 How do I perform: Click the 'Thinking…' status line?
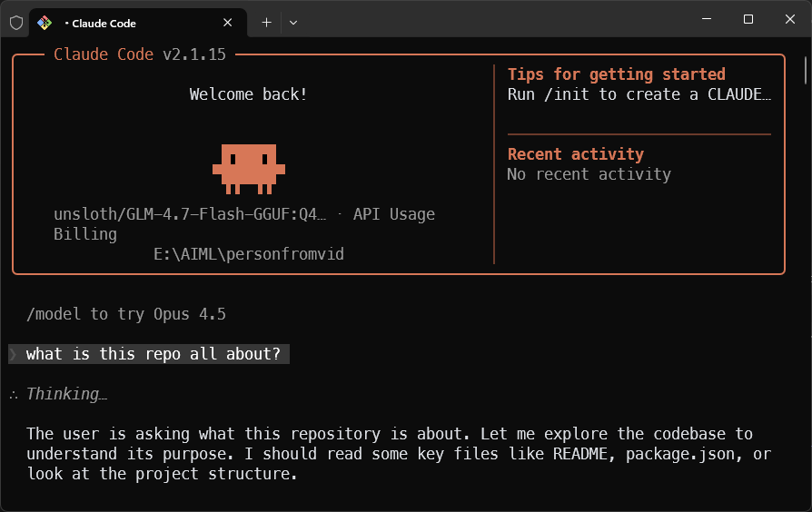(x=66, y=394)
